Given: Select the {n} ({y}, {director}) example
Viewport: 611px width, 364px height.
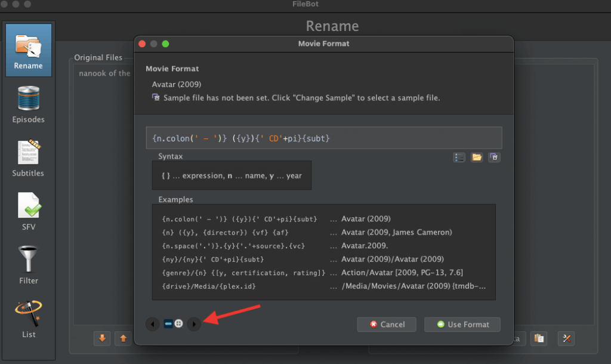Looking at the screenshot, I should (225, 233).
